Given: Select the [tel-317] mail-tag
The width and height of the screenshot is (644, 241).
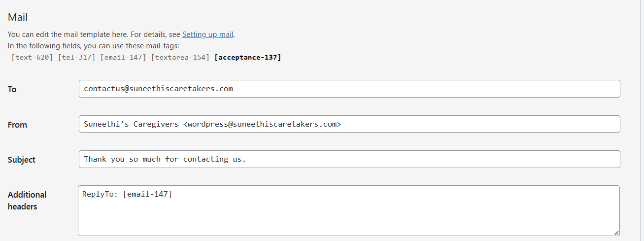Looking at the screenshot, I should pos(76,58).
